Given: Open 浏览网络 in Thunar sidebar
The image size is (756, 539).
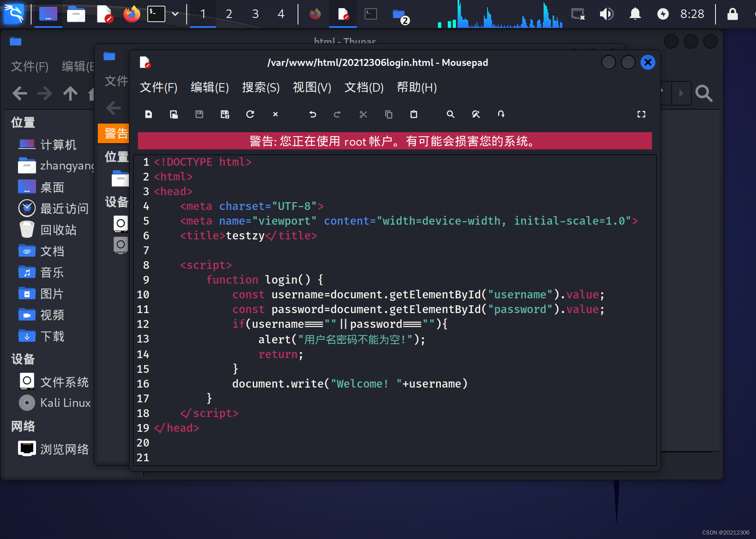Looking at the screenshot, I should [x=54, y=449].
